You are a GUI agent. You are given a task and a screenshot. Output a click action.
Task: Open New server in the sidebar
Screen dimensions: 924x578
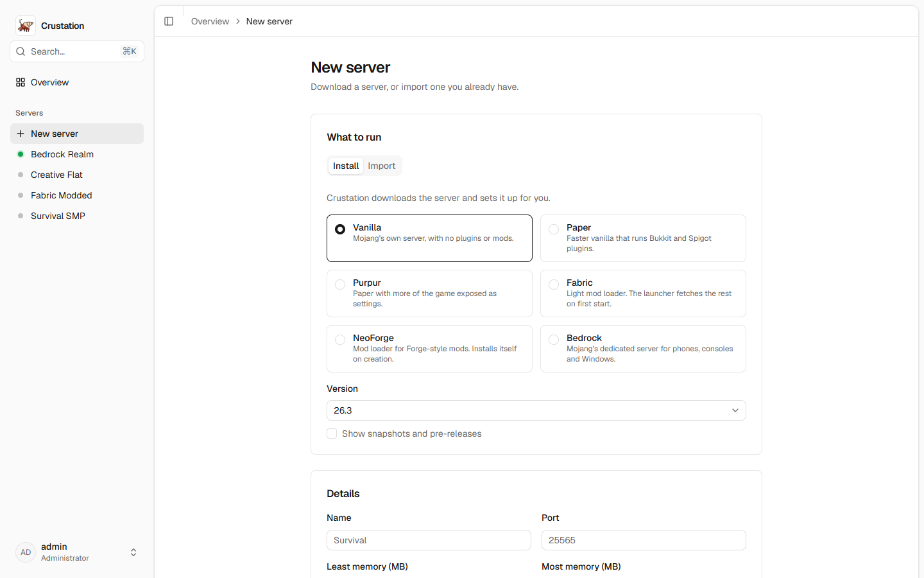(x=77, y=134)
